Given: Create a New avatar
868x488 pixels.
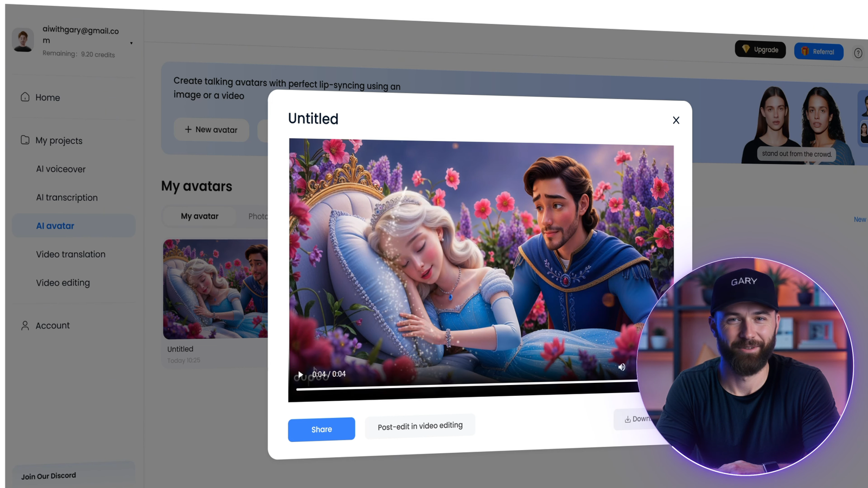Looking at the screenshot, I should tap(211, 130).
